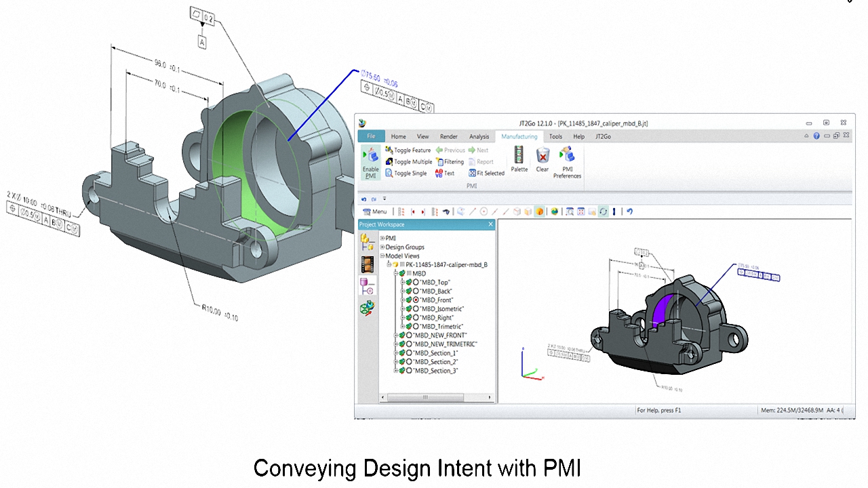Collapse the Model Views tree node
Screen dimensions: 868x488
[382, 256]
